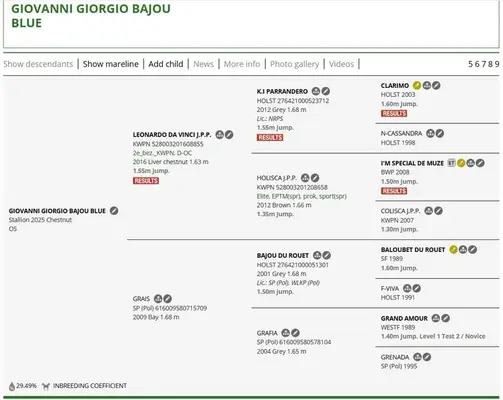Show 9 generations pedigree
The height and width of the screenshot is (400, 503).
click(497, 64)
